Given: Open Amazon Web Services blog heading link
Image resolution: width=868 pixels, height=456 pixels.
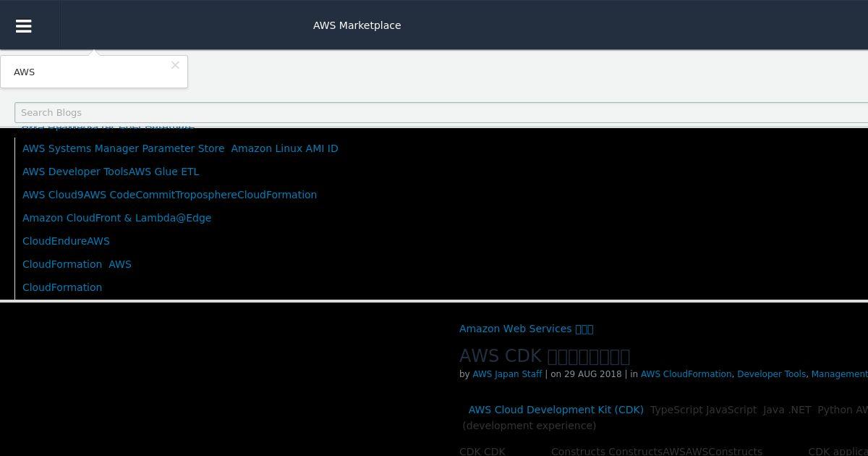Looking at the screenshot, I should point(526,329).
